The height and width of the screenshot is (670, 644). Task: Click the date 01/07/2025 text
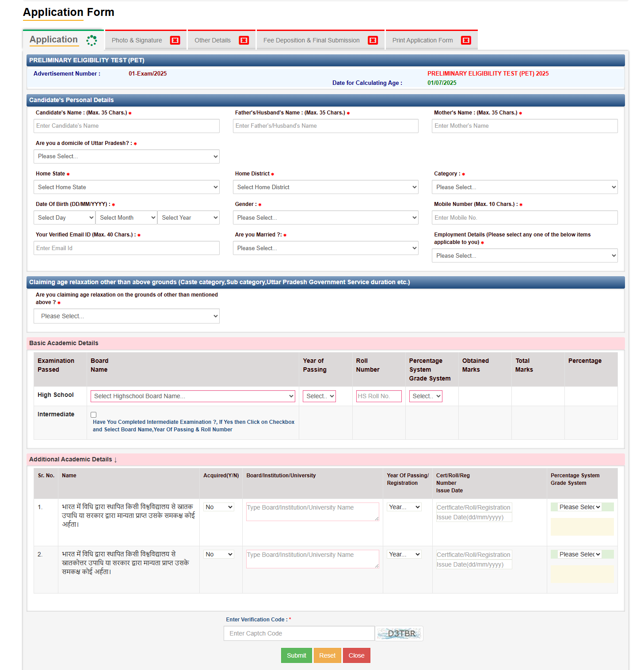click(442, 83)
